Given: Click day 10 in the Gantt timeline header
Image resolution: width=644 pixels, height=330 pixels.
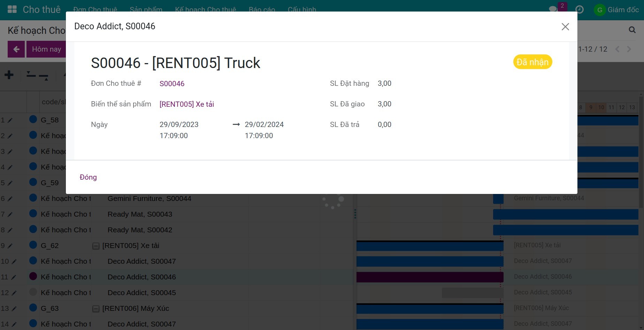Looking at the screenshot, I should point(601,107).
